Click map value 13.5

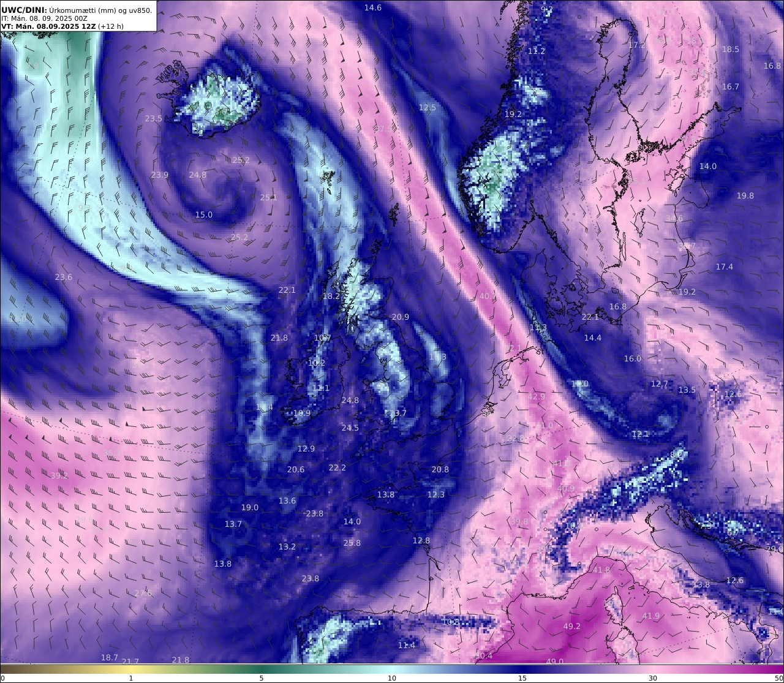pos(687,390)
